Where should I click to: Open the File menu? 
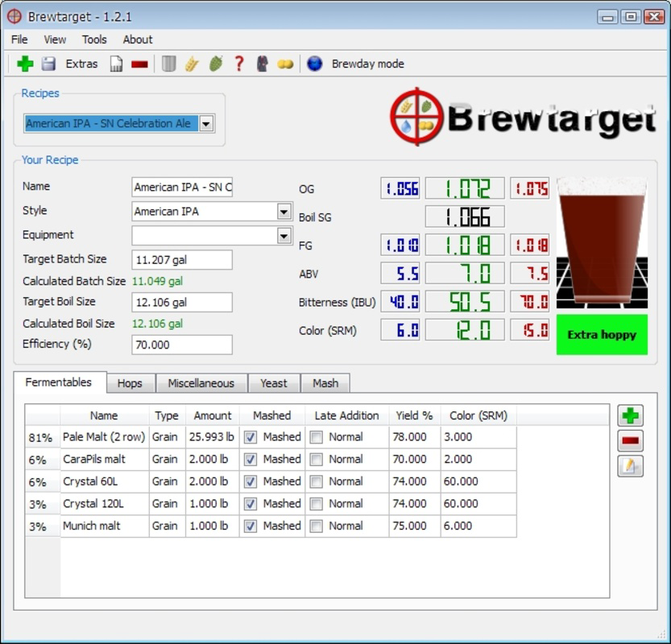pyautogui.click(x=19, y=39)
